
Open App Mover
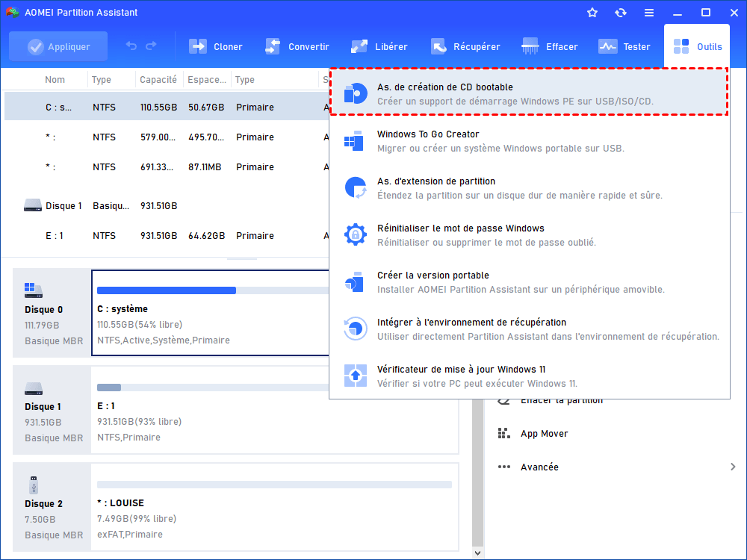pyautogui.click(x=544, y=433)
